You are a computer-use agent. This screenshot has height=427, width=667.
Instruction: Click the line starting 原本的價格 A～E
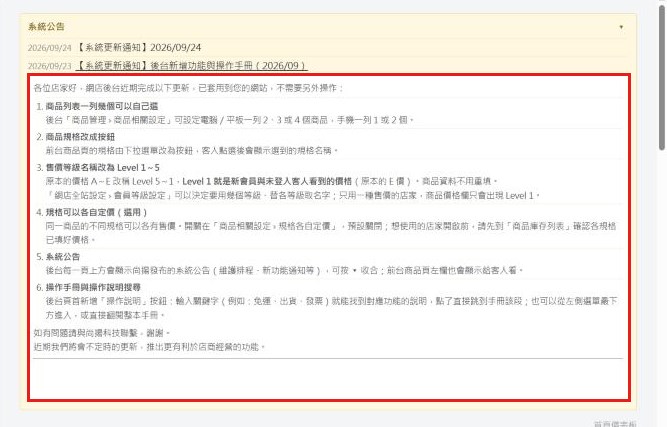coord(271,181)
